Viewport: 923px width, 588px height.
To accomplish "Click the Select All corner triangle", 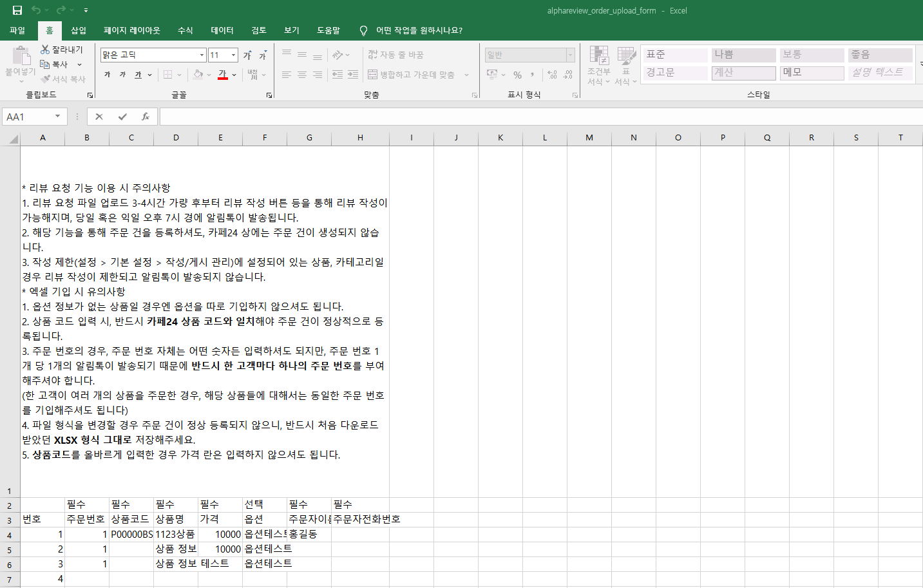I will point(14,138).
